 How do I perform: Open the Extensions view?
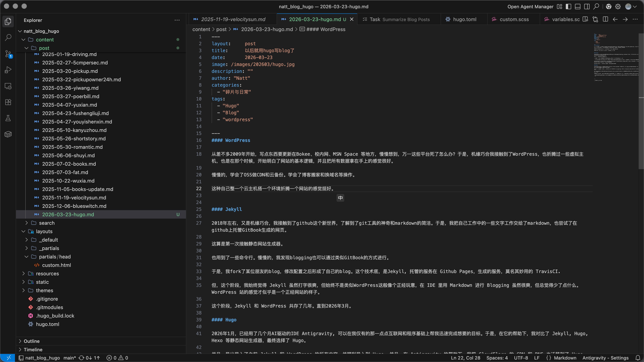tap(8, 102)
